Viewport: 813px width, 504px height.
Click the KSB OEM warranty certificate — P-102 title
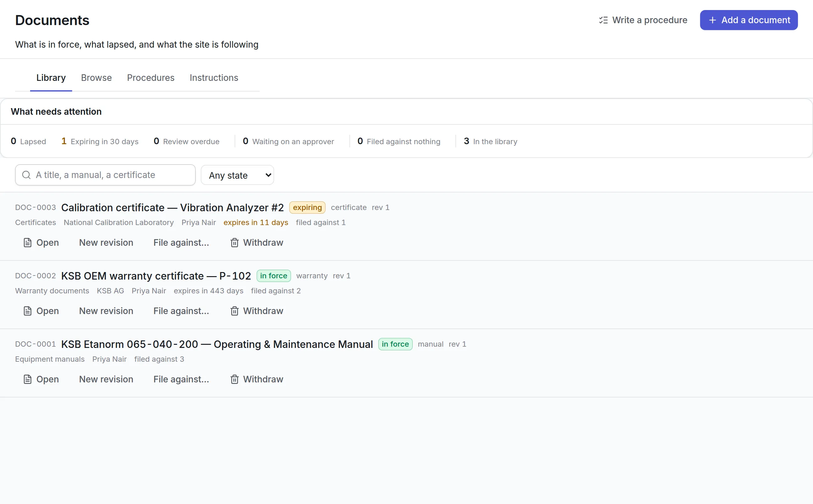point(156,276)
